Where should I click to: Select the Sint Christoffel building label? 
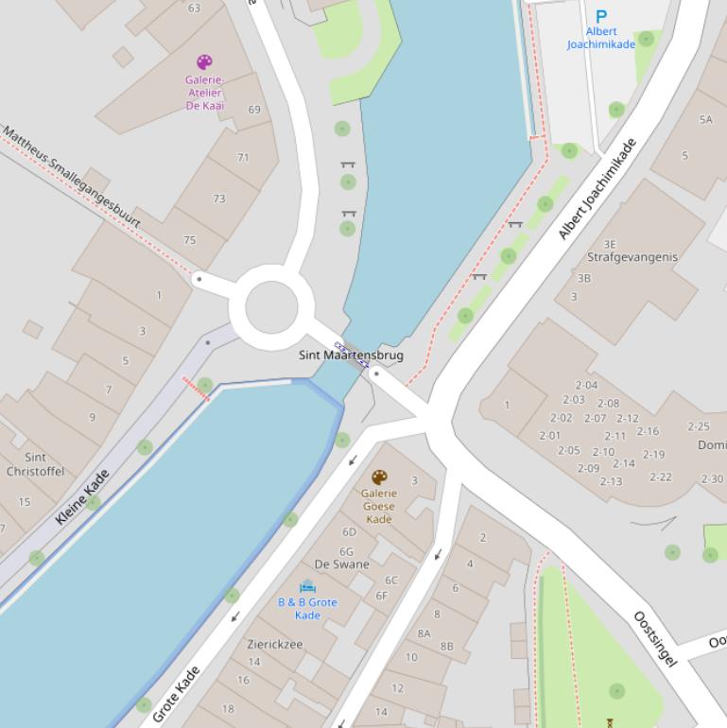[x=35, y=464]
